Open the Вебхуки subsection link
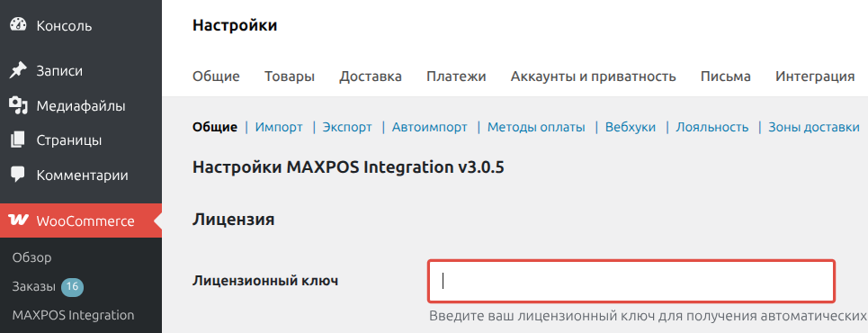 click(x=631, y=128)
